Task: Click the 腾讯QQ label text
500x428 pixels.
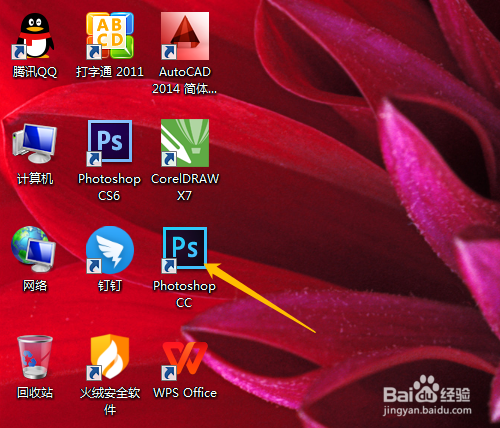Action: click(35, 72)
